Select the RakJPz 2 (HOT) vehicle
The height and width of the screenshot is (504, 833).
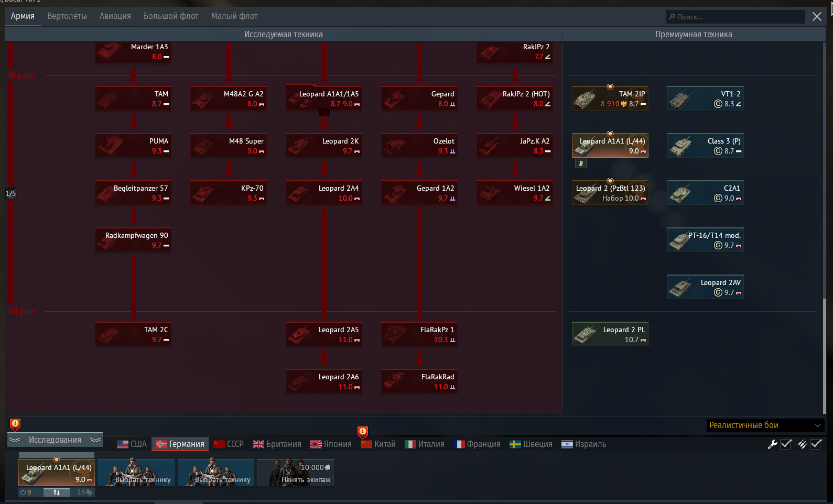pos(515,98)
